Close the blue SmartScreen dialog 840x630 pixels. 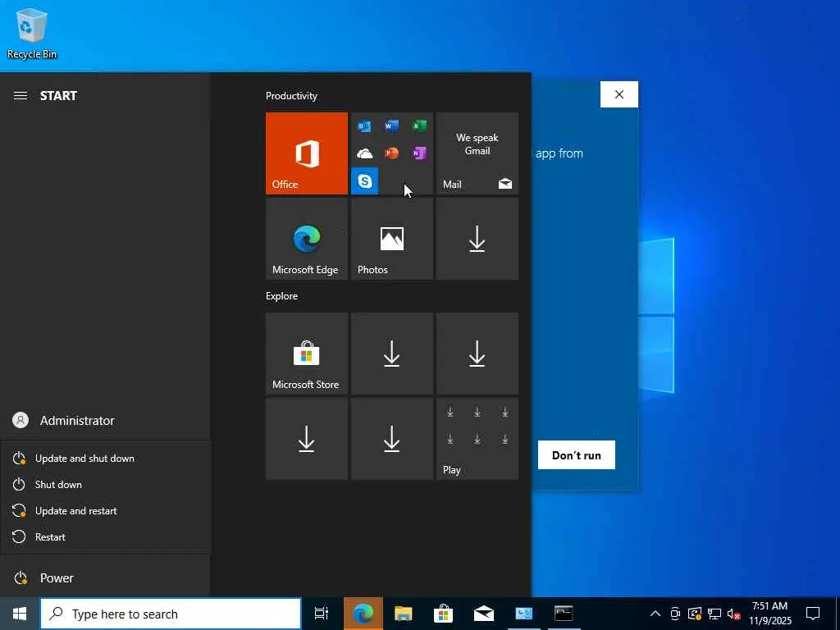(x=619, y=94)
